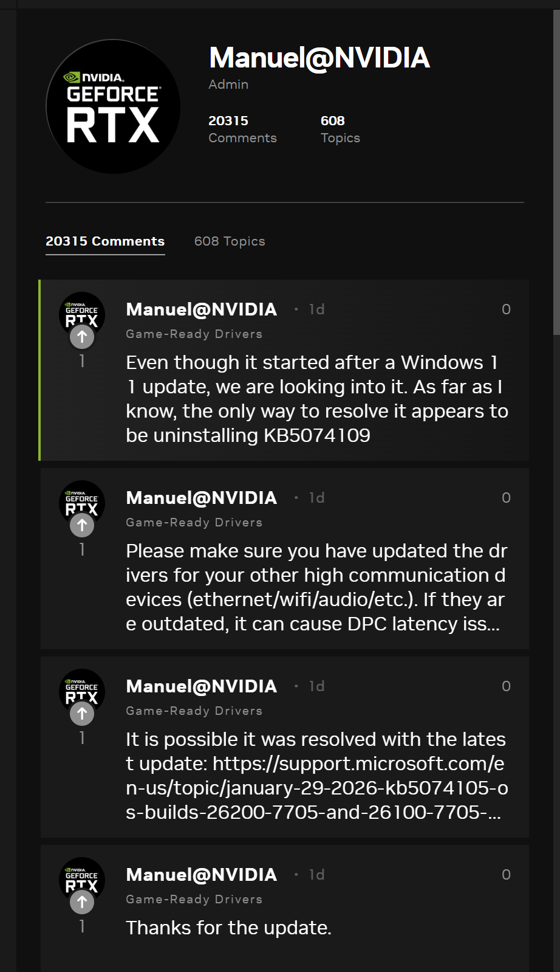Open Game-Ready Drivers link in first comment
560x972 pixels.
click(x=194, y=334)
